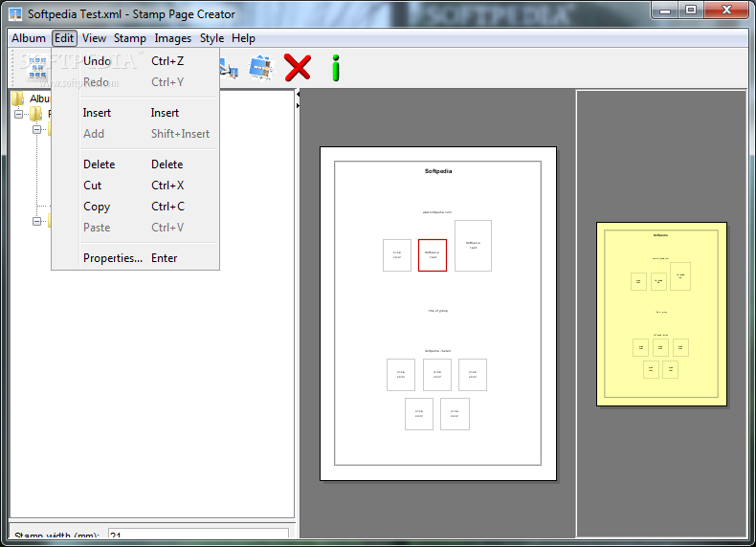Select the middle stamp in lower three-stamp row
The image size is (756, 547).
[436, 375]
